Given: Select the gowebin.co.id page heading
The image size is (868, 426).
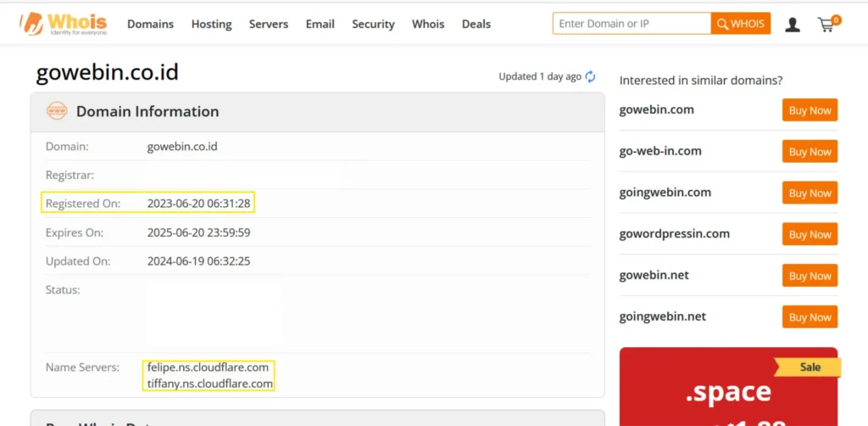Looking at the screenshot, I should pos(108,73).
